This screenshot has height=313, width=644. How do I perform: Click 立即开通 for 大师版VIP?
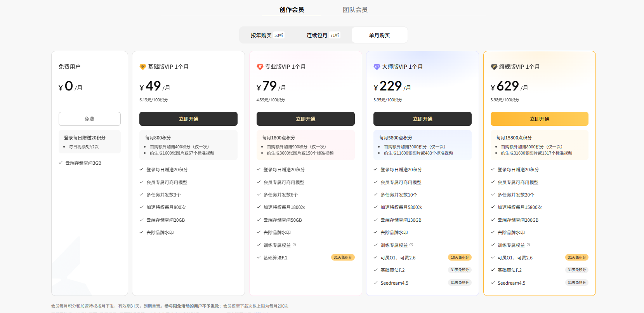coord(422,119)
